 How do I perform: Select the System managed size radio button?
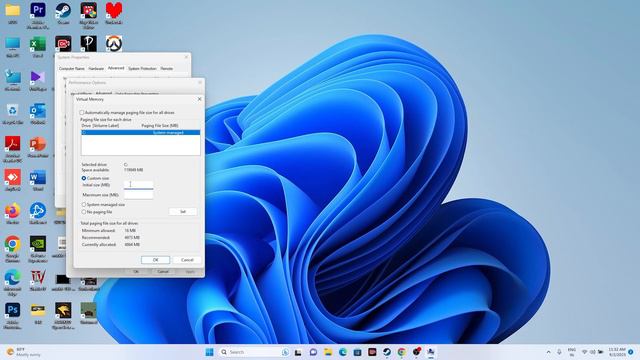coord(84,204)
